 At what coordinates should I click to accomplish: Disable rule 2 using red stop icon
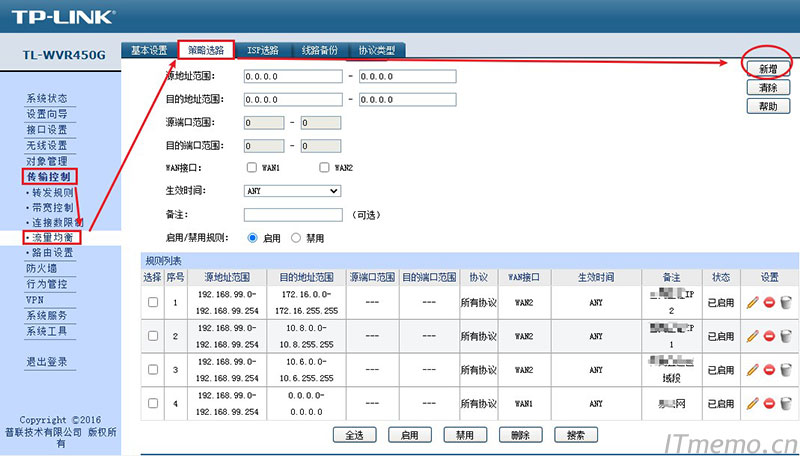pos(769,336)
